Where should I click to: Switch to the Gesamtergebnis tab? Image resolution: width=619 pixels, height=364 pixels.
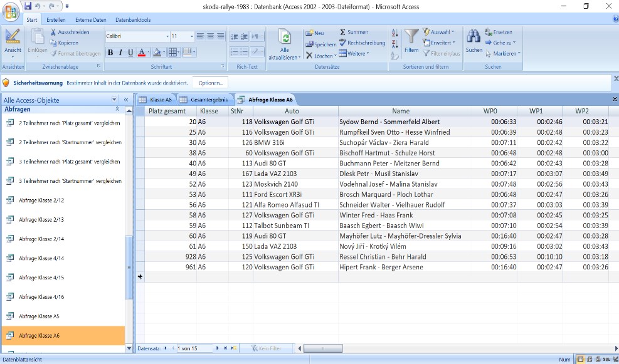coord(205,100)
